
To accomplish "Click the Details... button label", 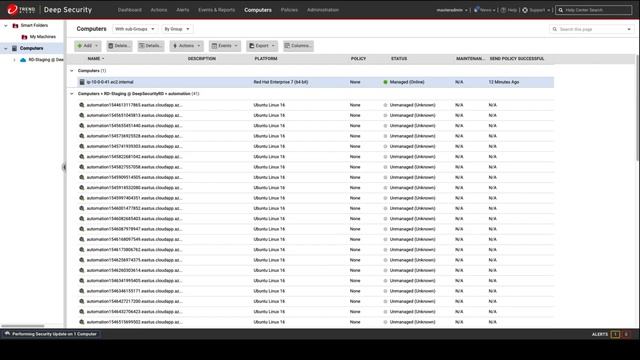I will pyautogui.click(x=153, y=46).
